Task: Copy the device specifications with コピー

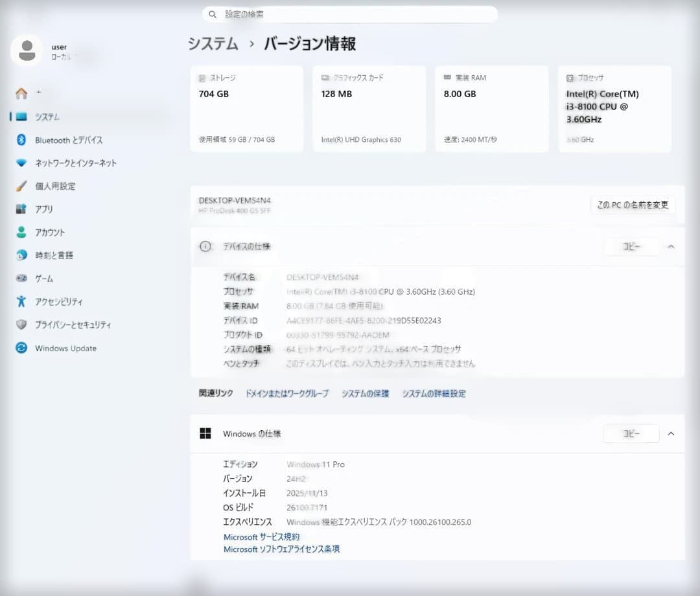Action: 631,247
